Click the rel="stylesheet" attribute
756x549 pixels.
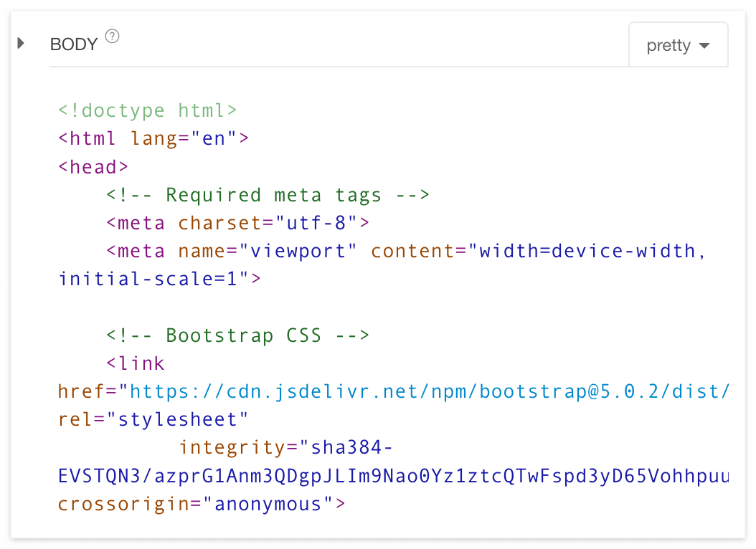pos(153,419)
